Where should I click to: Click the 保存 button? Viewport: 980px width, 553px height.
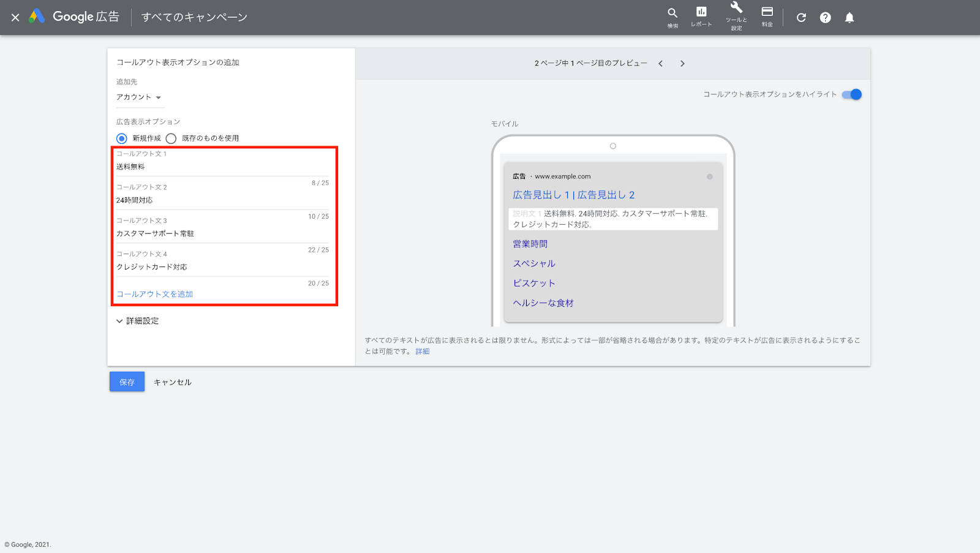127,382
